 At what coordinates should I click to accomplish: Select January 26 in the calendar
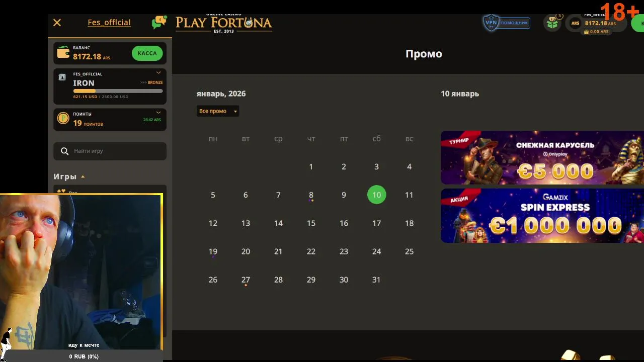213,280
